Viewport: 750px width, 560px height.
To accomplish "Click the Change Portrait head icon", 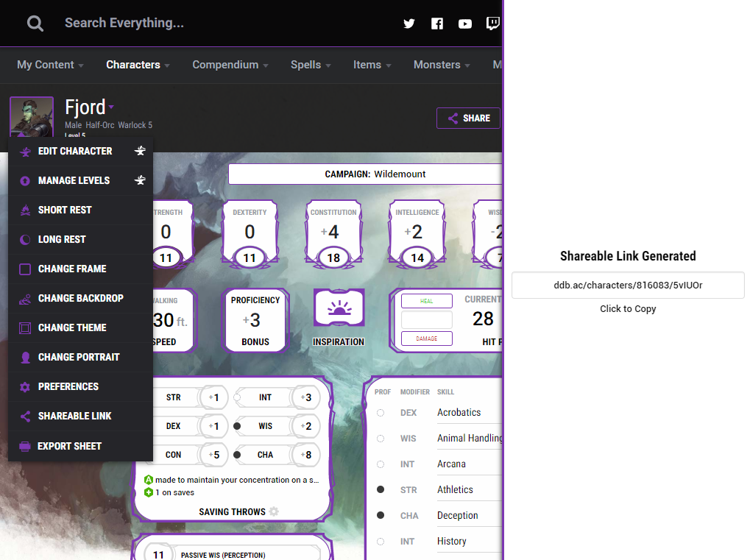I will (25, 358).
